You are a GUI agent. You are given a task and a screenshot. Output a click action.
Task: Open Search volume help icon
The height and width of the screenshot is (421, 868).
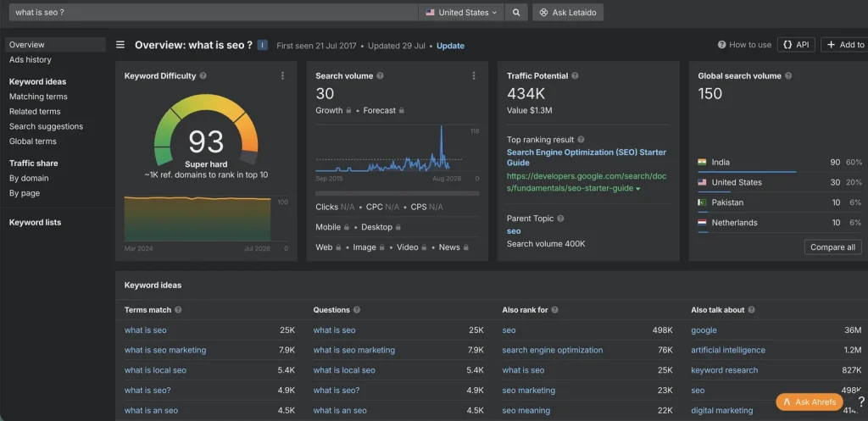380,75
